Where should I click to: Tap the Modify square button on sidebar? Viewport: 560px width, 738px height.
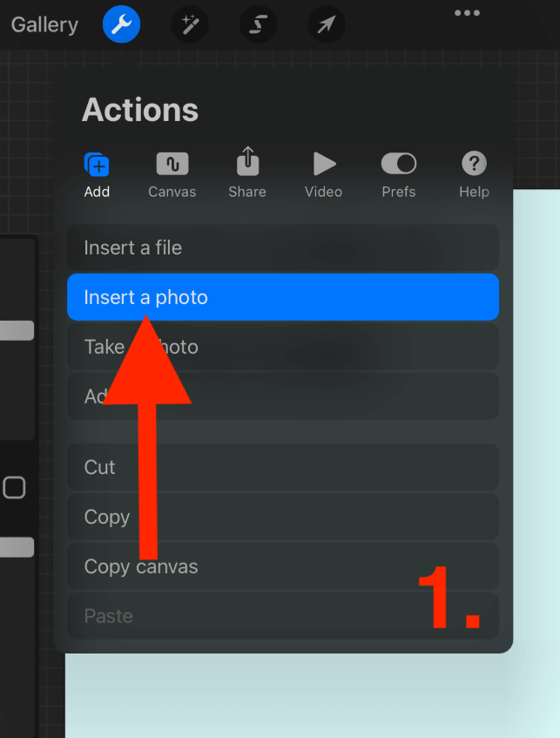14,487
